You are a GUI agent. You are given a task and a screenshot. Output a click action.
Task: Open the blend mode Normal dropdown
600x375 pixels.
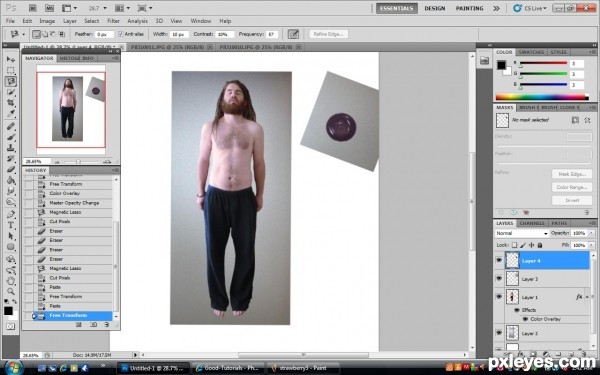click(x=522, y=233)
